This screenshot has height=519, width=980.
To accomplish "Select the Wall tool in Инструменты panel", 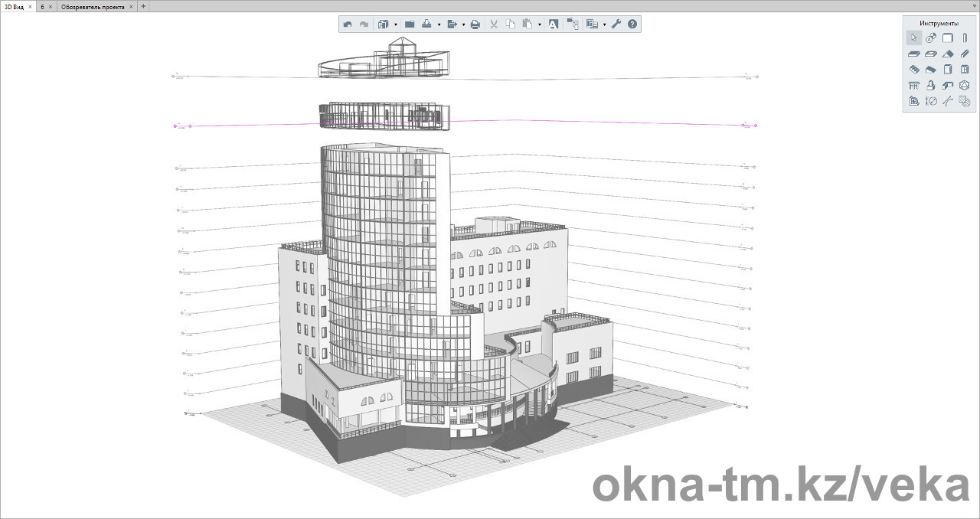I will pyautogui.click(x=947, y=37).
